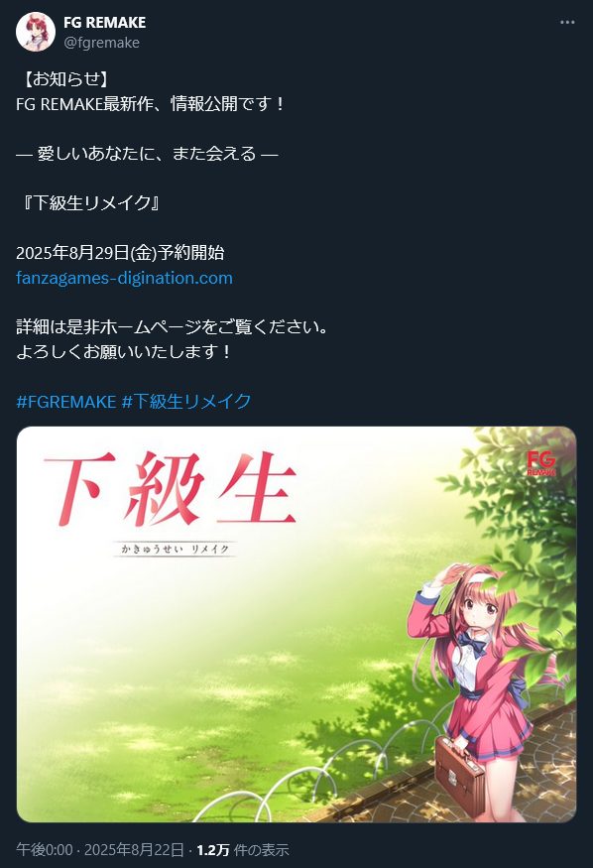View the 1.2万 件の表示 view count
The height and width of the screenshot is (868, 593).
243,850
